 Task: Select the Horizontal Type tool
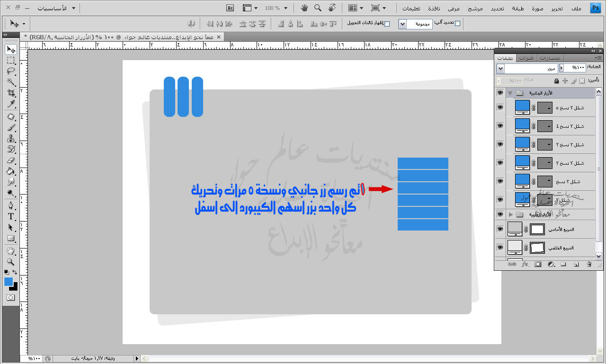(11, 216)
